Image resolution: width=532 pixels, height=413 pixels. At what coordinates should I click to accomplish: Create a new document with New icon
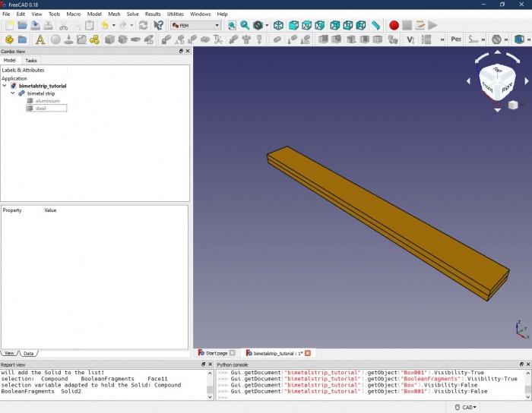[9, 25]
